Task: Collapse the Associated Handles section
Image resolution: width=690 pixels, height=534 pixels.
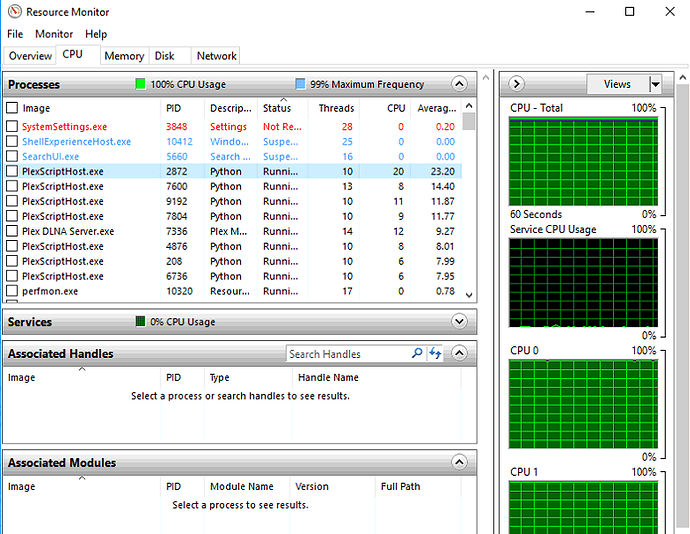Action: (x=459, y=353)
